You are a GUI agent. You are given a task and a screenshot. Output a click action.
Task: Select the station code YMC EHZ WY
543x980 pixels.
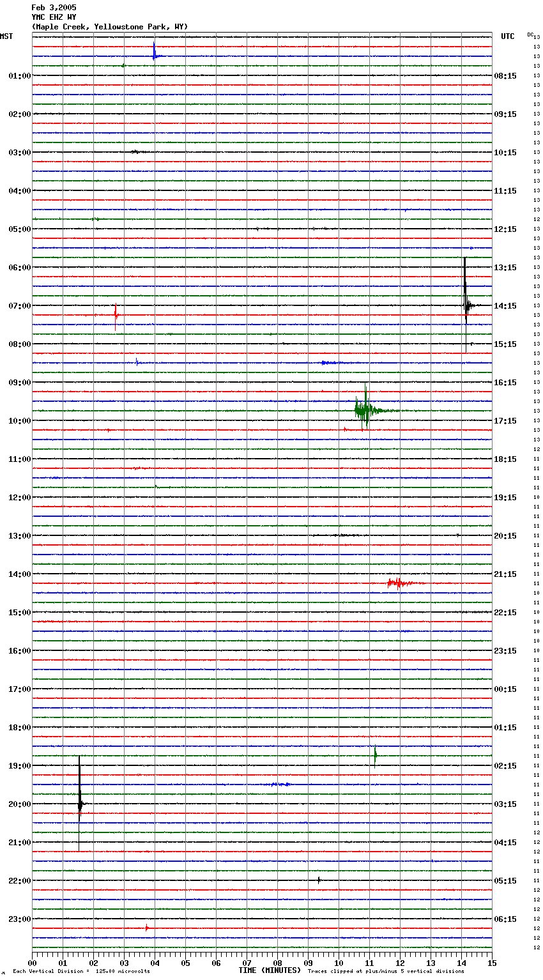(x=54, y=17)
